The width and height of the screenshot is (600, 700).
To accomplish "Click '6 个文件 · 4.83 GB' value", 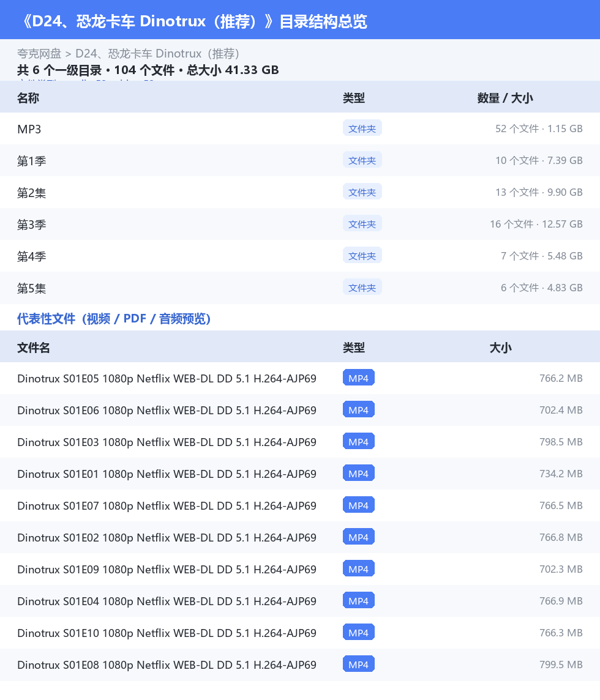I will coord(541,288).
